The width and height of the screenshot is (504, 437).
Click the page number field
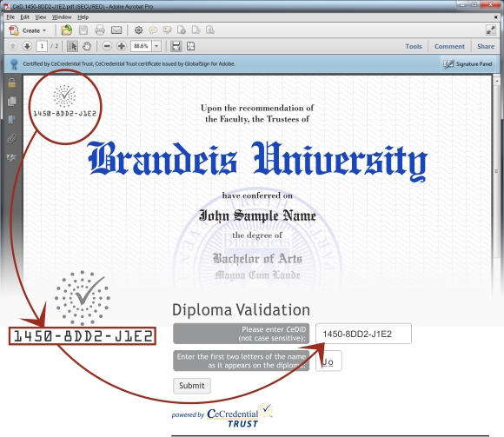click(x=42, y=46)
